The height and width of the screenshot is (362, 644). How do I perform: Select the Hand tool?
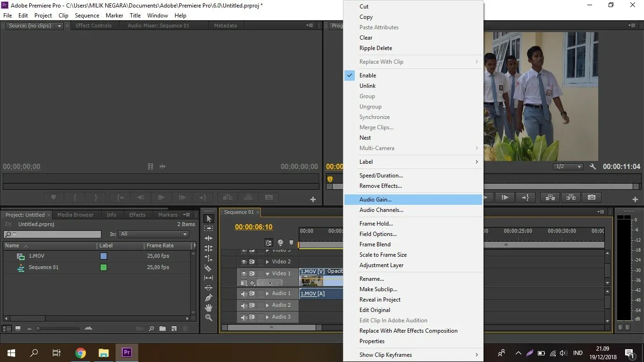(209, 308)
